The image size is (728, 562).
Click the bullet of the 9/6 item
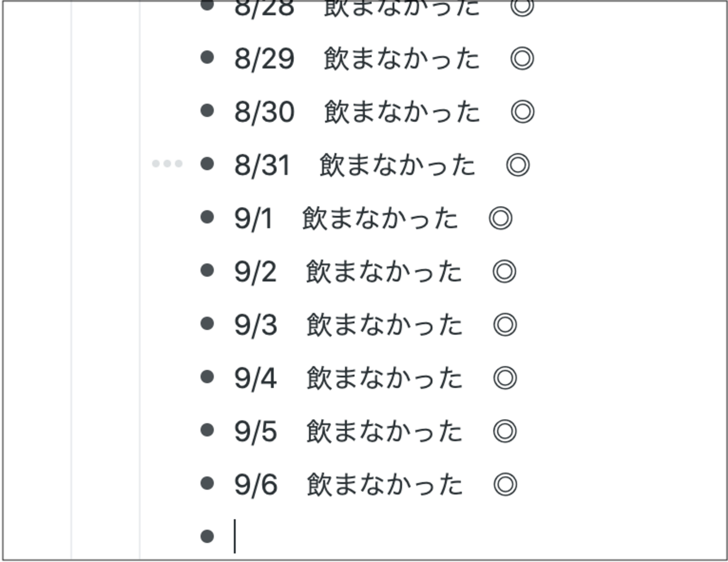point(207,483)
